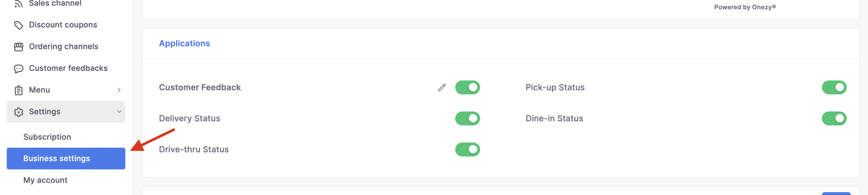Click the Settings gear icon

tap(19, 112)
